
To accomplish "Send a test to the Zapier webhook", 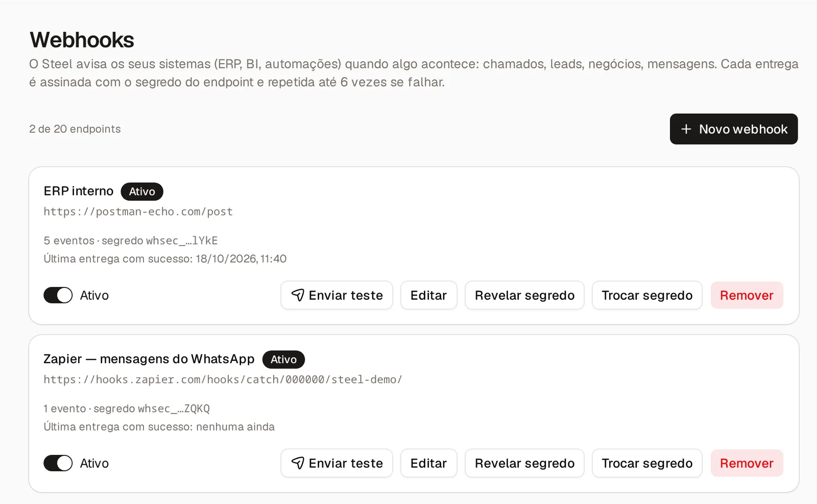I will [337, 463].
